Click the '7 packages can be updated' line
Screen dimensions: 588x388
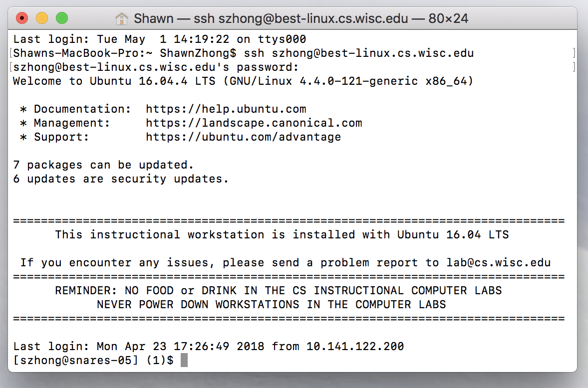(103, 165)
